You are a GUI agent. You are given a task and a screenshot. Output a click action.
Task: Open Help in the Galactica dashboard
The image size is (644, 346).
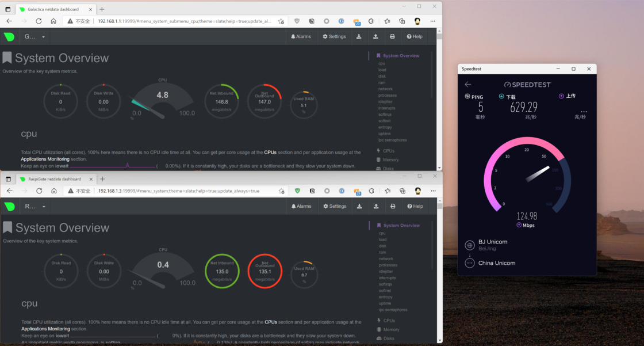415,37
